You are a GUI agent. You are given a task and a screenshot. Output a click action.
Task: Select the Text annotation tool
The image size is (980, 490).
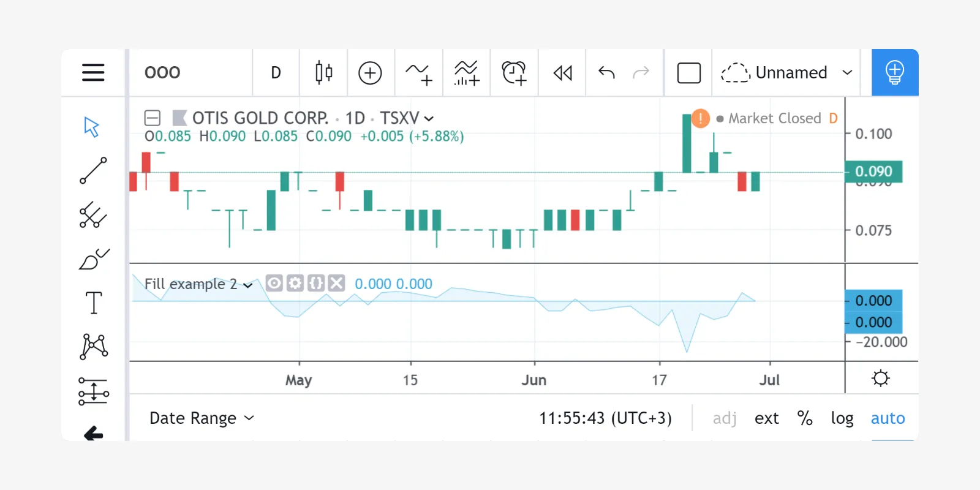click(x=93, y=303)
